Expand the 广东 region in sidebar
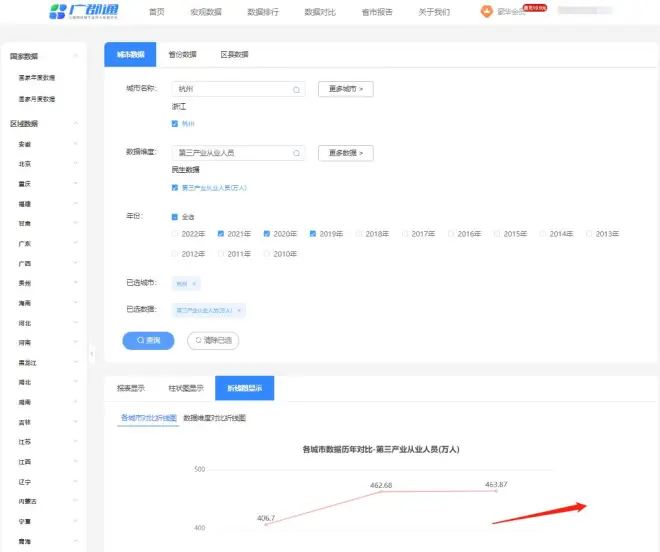Viewport: 660px width, 552px height. click(75, 243)
